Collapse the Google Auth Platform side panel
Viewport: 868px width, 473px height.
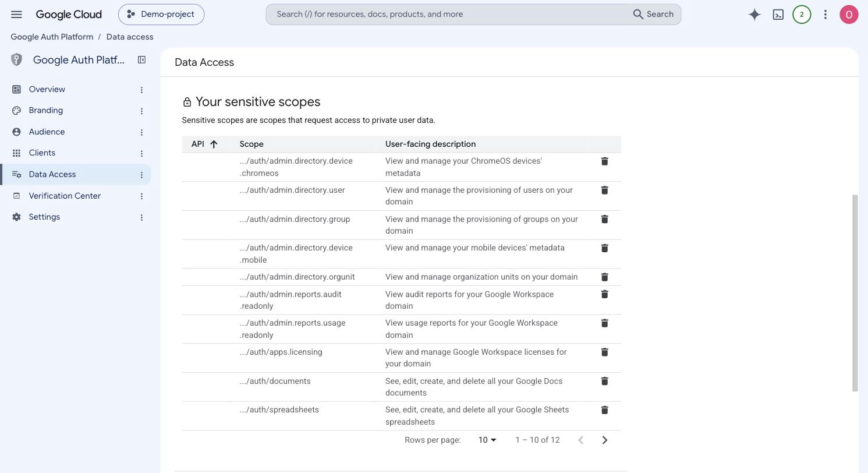click(141, 59)
